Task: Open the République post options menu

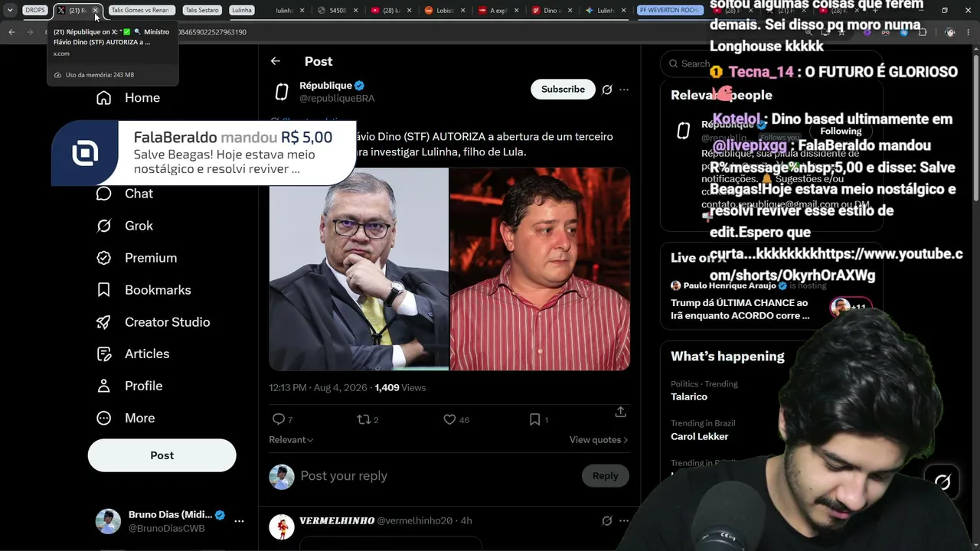Action: (x=624, y=90)
